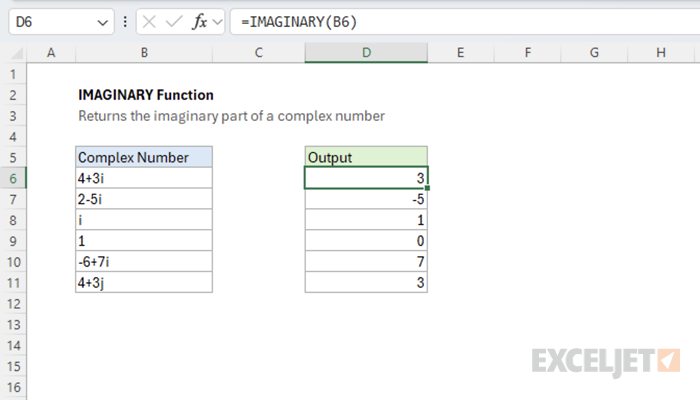The height and width of the screenshot is (400, 700).
Task: Click the fill handle of cell D6
Action: coord(428,188)
